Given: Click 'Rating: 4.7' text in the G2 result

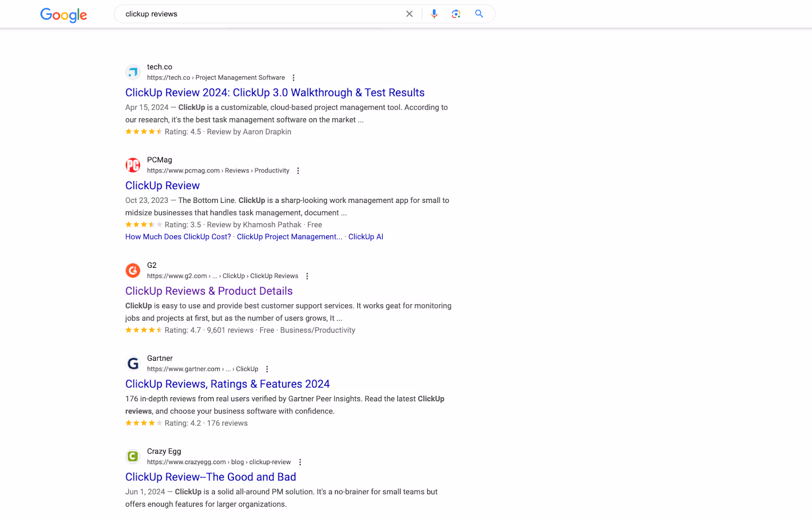Looking at the screenshot, I should pos(183,330).
